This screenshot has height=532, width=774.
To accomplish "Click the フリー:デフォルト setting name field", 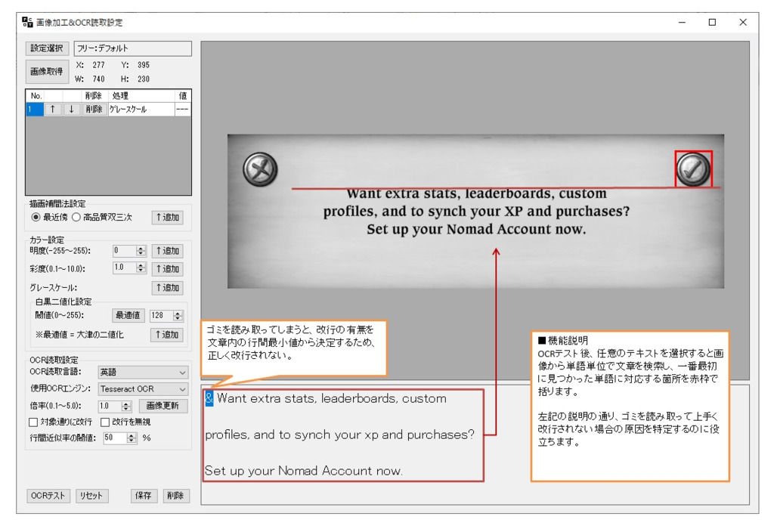I will [133, 48].
